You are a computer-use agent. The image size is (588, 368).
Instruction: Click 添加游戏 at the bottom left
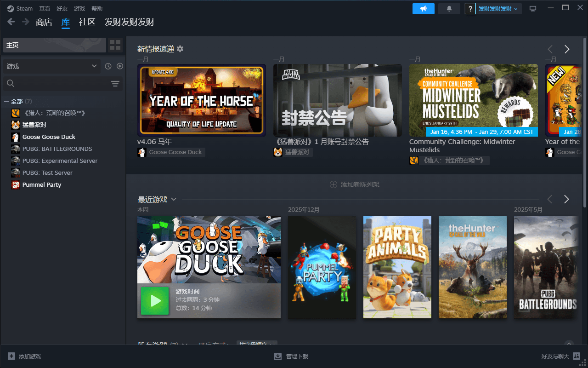click(x=25, y=356)
